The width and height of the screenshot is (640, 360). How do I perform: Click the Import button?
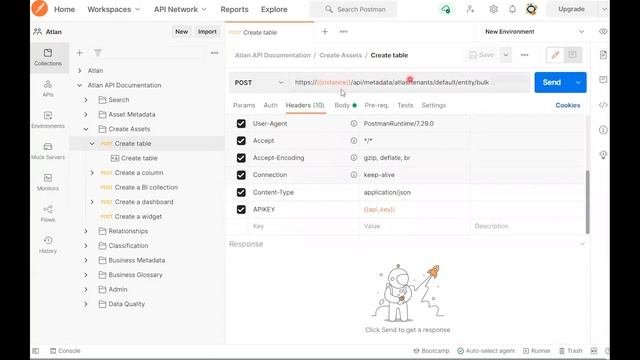pos(207,31)
